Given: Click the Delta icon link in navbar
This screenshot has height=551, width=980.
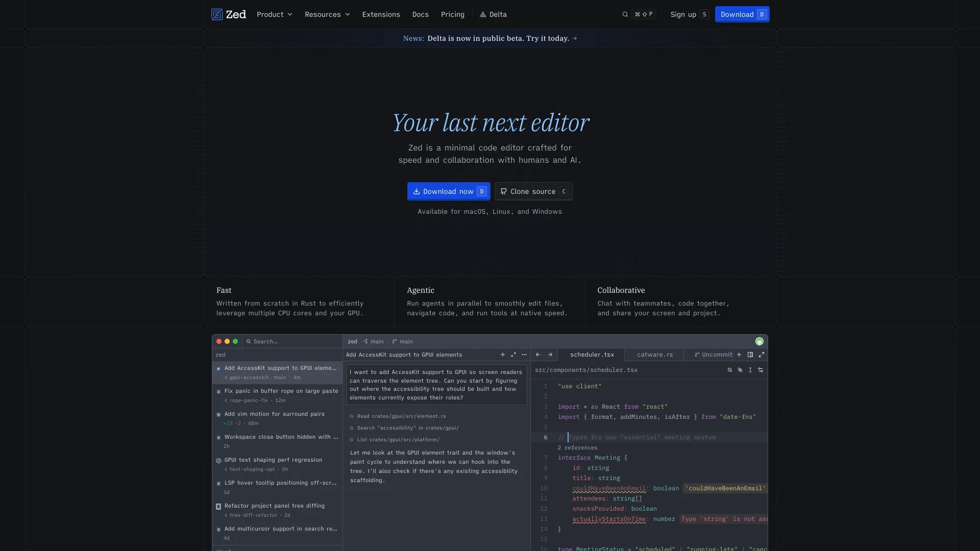Looking at the screenshot, I should (x=493, y=14).
